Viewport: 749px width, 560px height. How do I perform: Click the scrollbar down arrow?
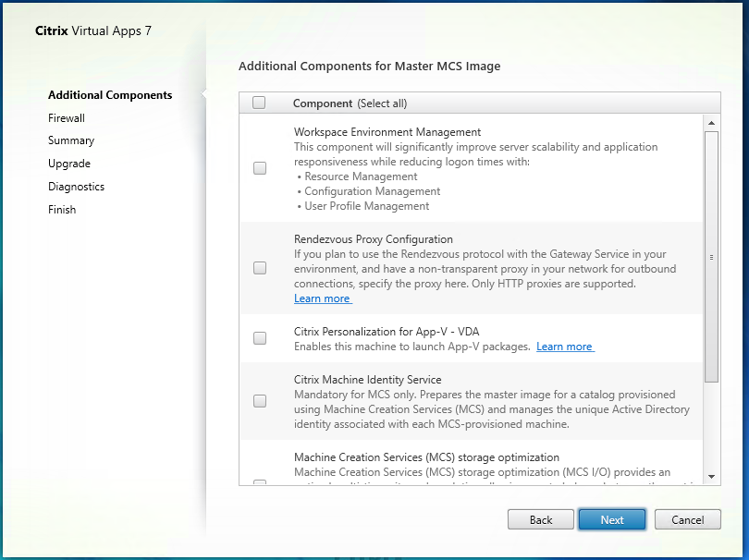(x=711, y=477)
